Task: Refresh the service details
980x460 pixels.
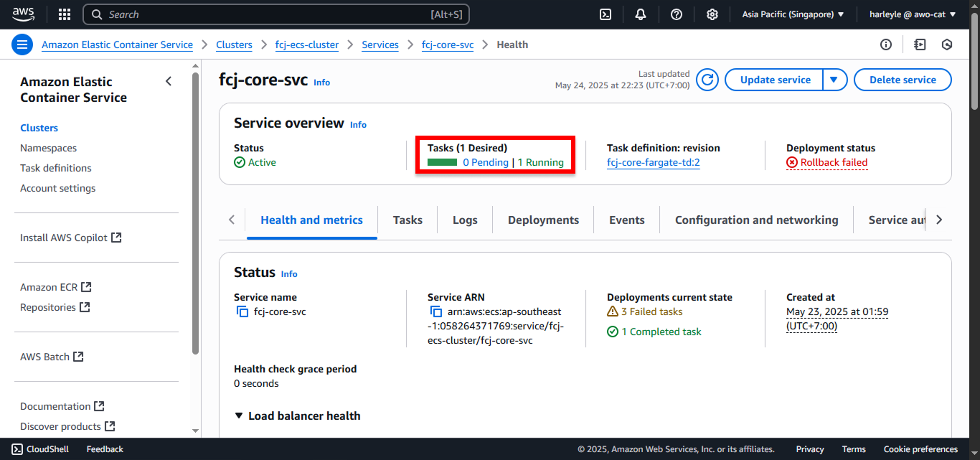Action: [707, 80]
